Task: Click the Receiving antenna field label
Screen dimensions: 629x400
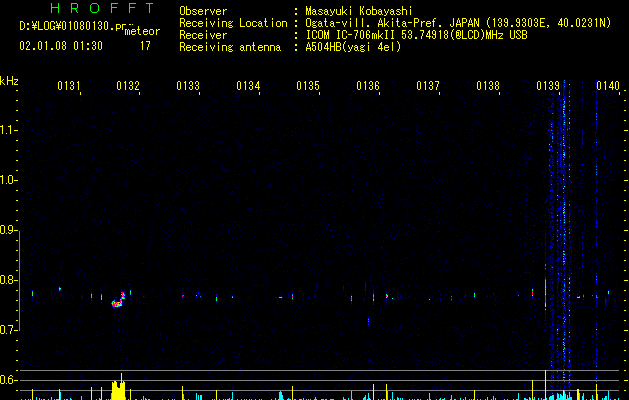Action: [x=230, y=47]
